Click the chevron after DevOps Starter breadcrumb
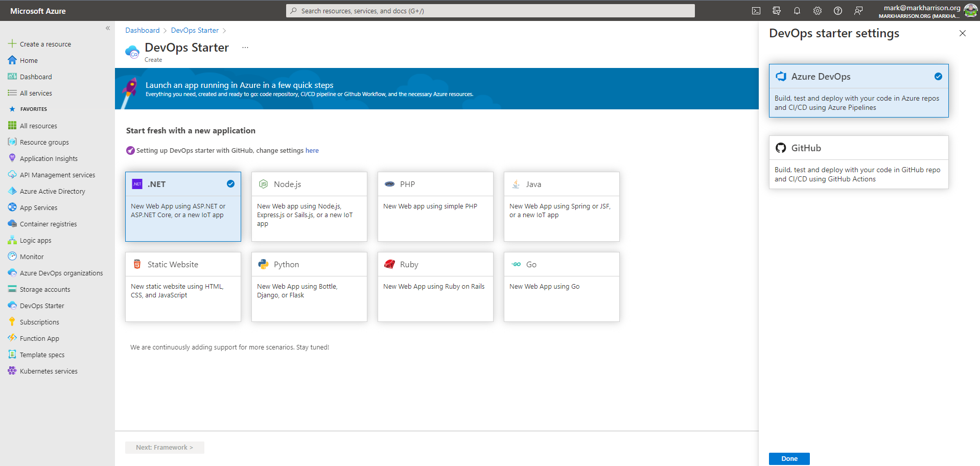 pyautogui.click(x=224, y=31)
